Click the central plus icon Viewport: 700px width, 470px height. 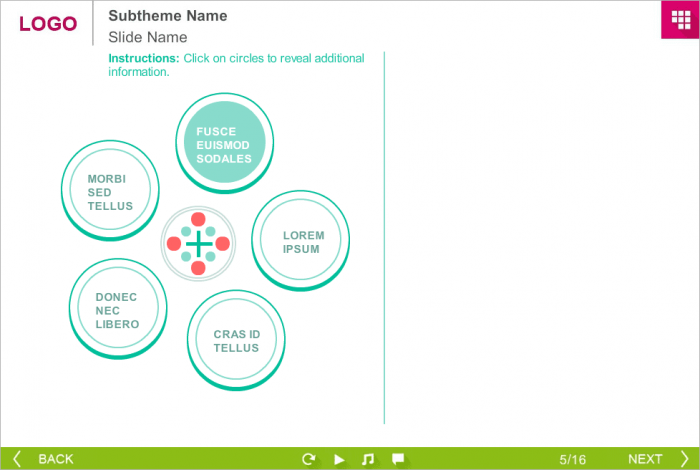pyautogui.click(x=198, y=243)
